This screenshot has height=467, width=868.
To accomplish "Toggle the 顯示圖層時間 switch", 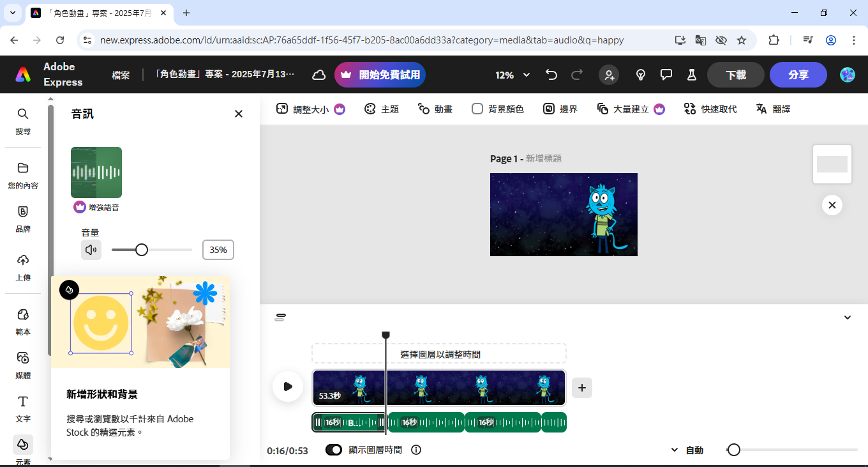I will click(x=334, y=450).
